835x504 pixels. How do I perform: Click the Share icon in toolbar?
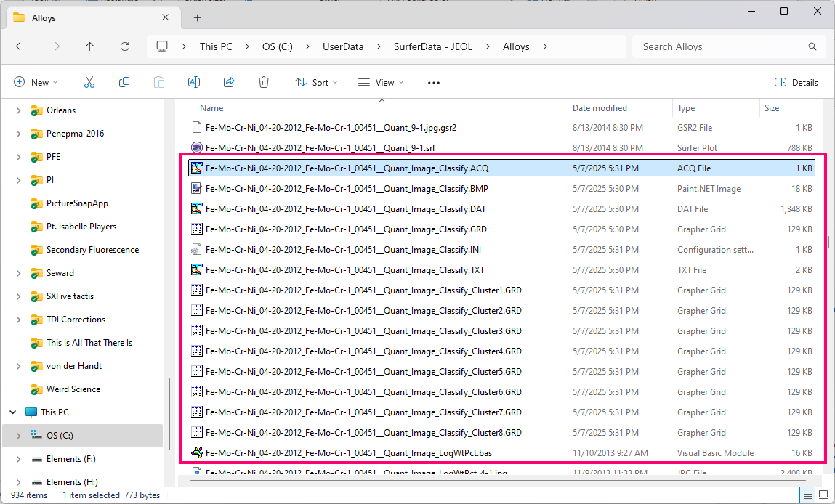(x=229, y=83)
